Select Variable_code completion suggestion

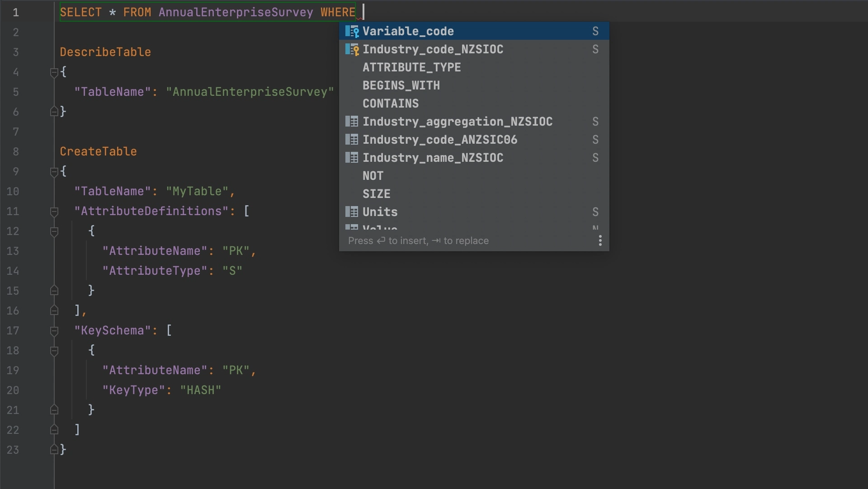[474, 31]
